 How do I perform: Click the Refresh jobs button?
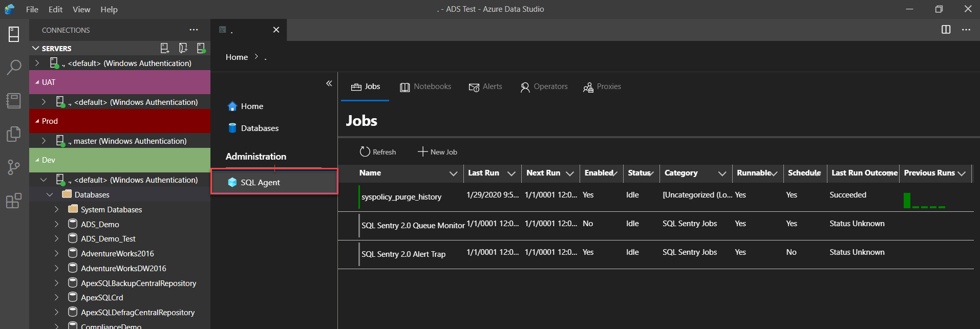tap(378, 152)
